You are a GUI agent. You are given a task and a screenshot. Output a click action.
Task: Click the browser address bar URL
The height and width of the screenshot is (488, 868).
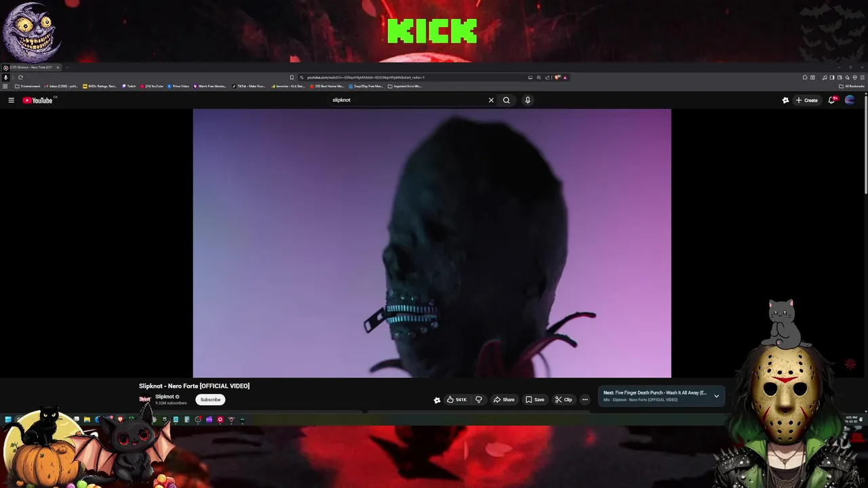(x=366, y=77)
